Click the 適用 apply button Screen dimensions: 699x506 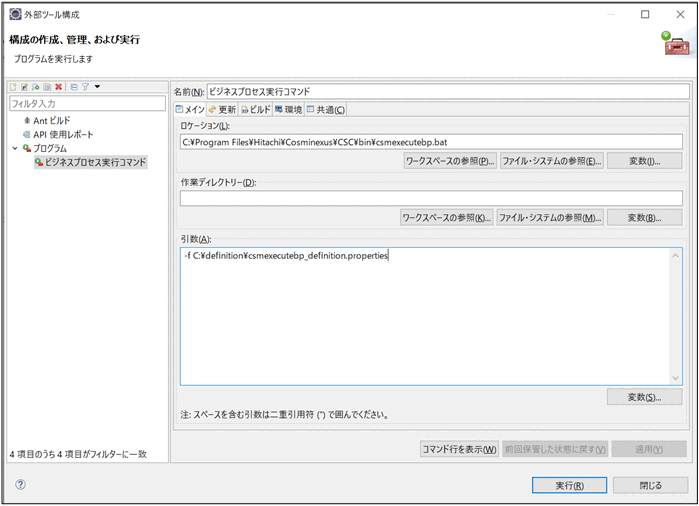coord(649,449)
